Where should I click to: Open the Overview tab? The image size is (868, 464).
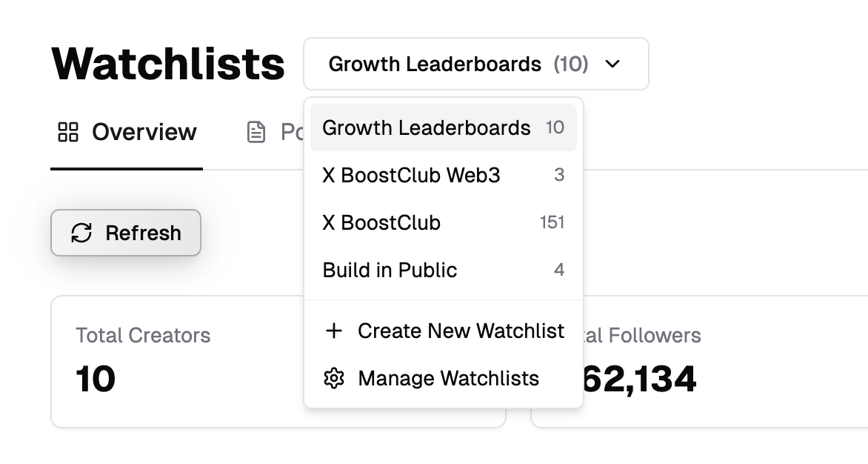[127, 133]
